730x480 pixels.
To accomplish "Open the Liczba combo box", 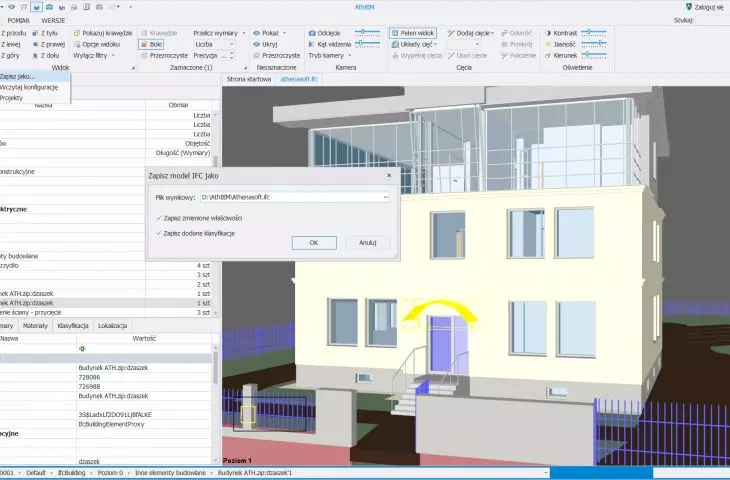I will click(x=214, y=44).
